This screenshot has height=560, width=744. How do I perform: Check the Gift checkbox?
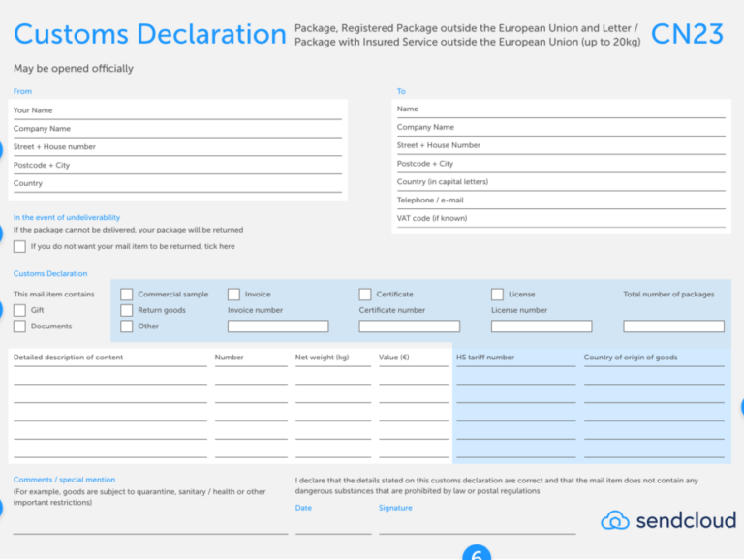coord(19,310)
